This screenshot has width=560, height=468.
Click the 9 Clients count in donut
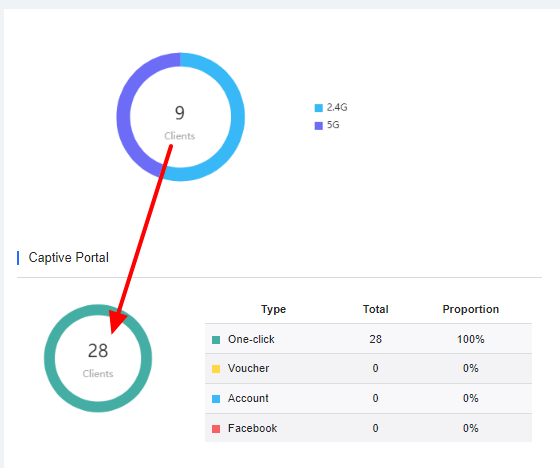[x=180, y=113]
